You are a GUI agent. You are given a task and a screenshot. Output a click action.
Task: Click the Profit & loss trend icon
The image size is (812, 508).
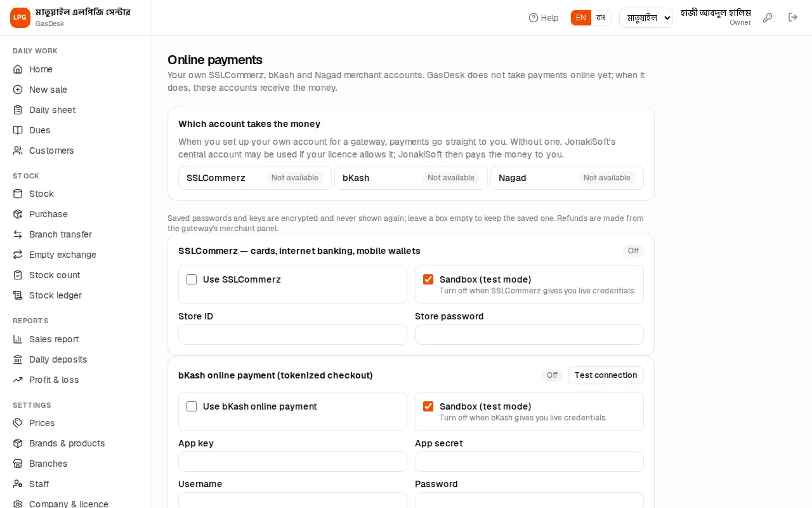click(18, 380)
